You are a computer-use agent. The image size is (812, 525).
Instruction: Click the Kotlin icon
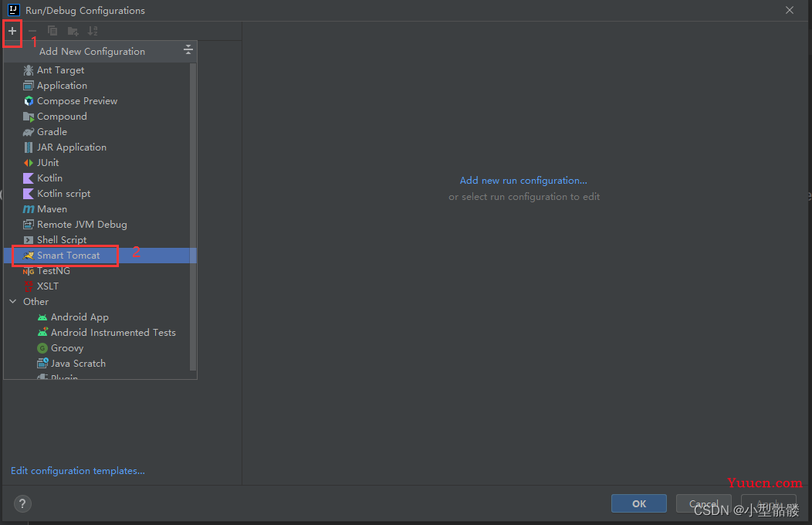pyautogui.click(x=29, y=178)
